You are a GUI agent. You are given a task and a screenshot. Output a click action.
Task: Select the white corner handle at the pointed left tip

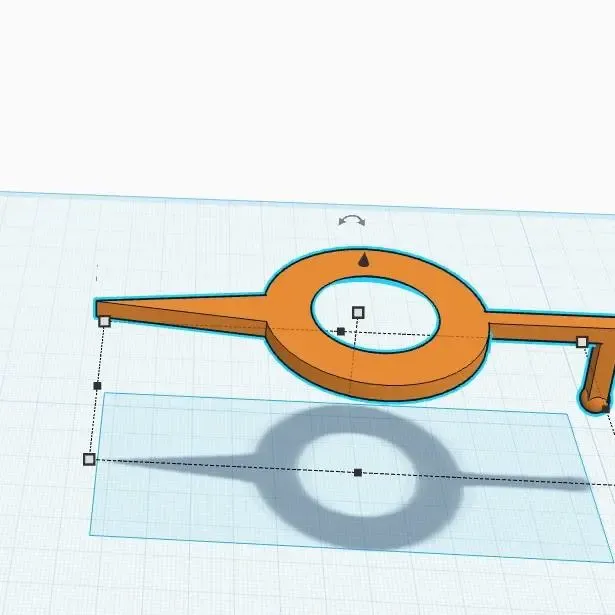[x=104, y=322]
